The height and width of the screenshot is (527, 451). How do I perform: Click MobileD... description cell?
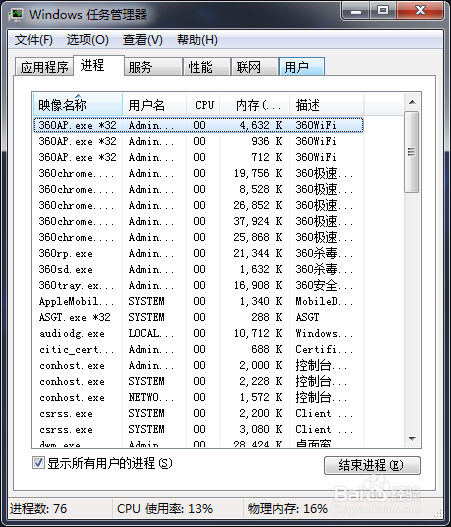(x=324, y=301)
